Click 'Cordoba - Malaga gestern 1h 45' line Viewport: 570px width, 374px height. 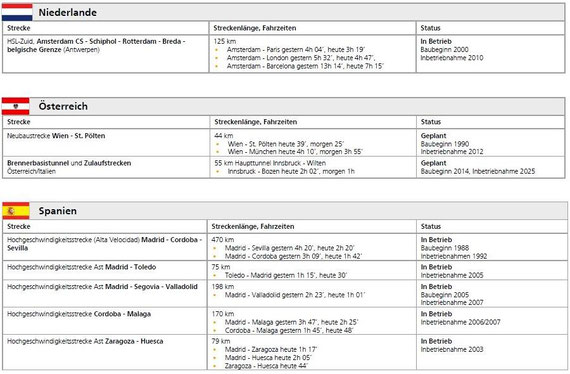pyautogui.click(x=289, y=331)
